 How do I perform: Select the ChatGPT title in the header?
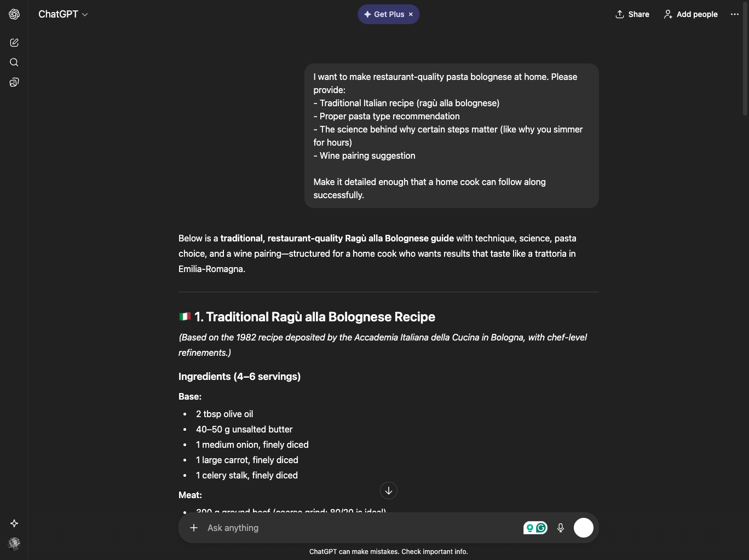click(59, 14)
